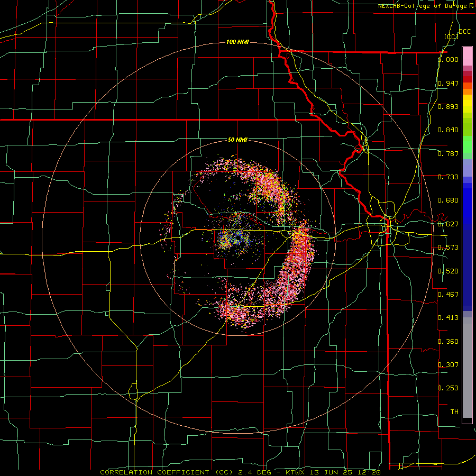Click the 0.840 scale value
The image size is (476, 476).
coord(448,130)
